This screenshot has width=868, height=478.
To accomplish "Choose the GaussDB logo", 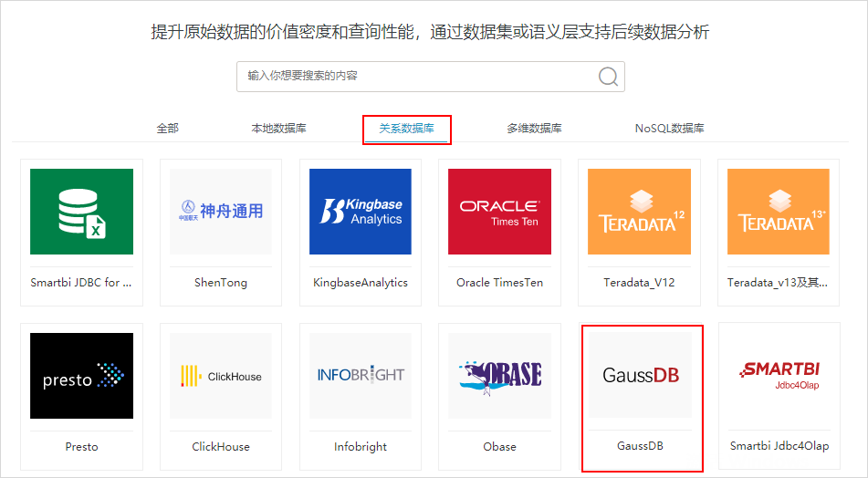I will (x=641, y=375).
